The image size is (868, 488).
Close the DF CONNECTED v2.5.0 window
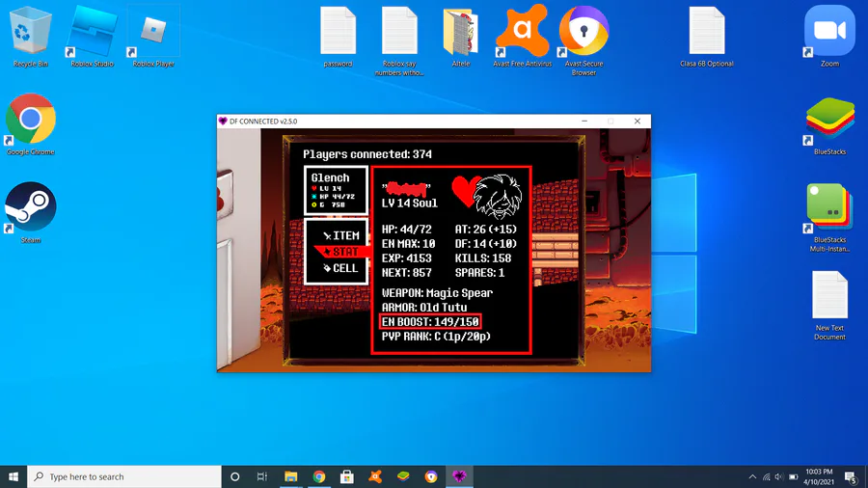coord(637,122)
